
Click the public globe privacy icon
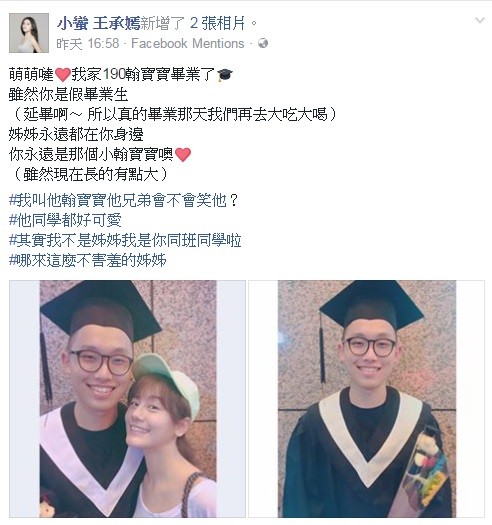click(x=263, y=43)
